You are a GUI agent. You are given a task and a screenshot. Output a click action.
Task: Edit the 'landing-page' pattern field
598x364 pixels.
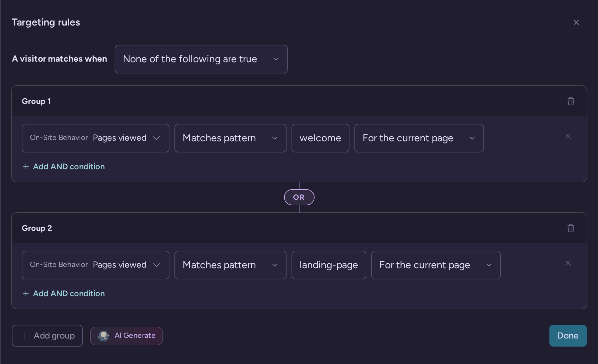[x=329, y=265]
